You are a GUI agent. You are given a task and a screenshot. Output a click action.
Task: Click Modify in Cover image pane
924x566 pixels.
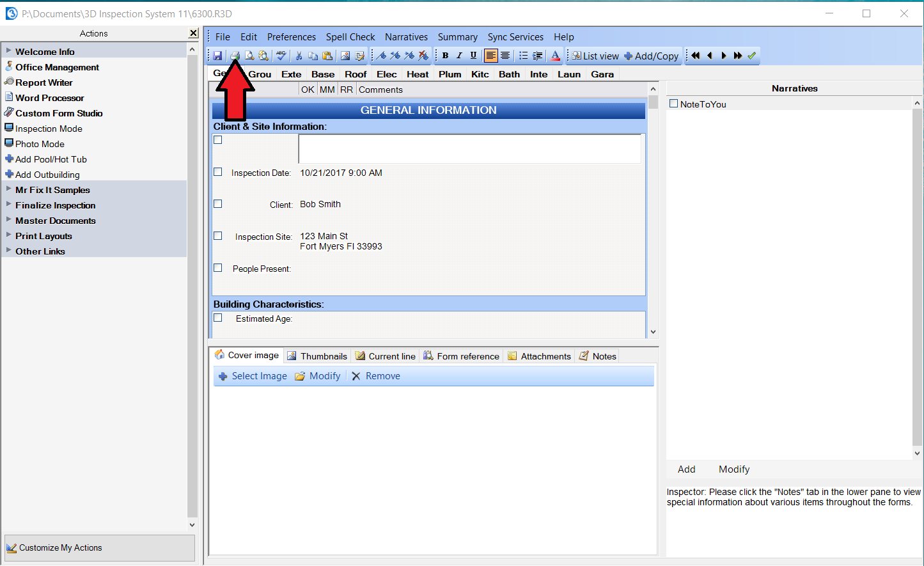318,376
